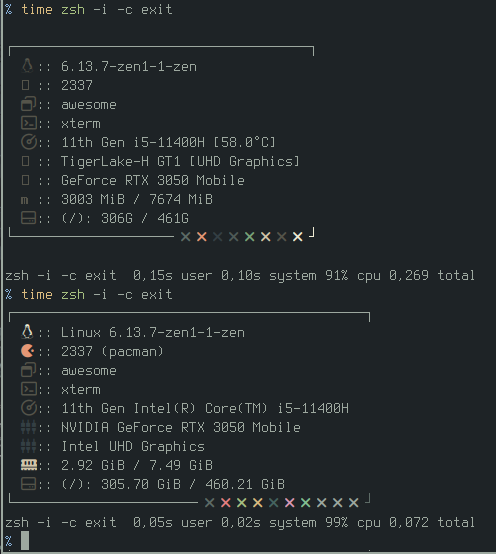Image resolution: width=496 pixels, height=554 pixels.
Task: Click the '0,072 total' timing result
Action: coord(432,522)
